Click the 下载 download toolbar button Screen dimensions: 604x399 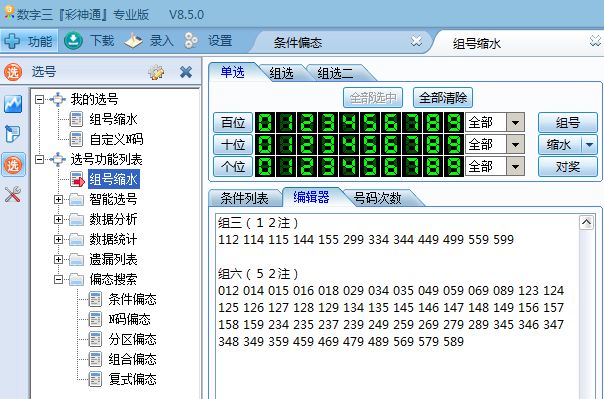[x=89, y=40]
